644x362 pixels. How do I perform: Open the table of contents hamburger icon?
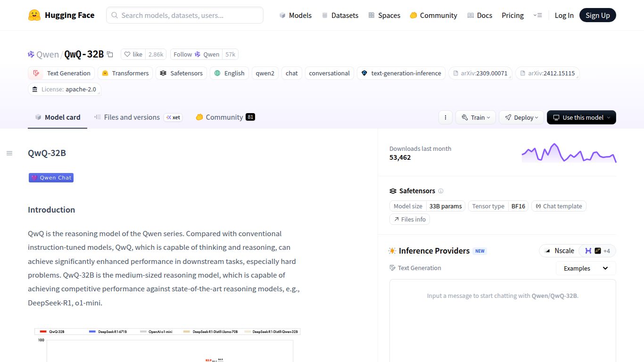[x=9, y=153]
